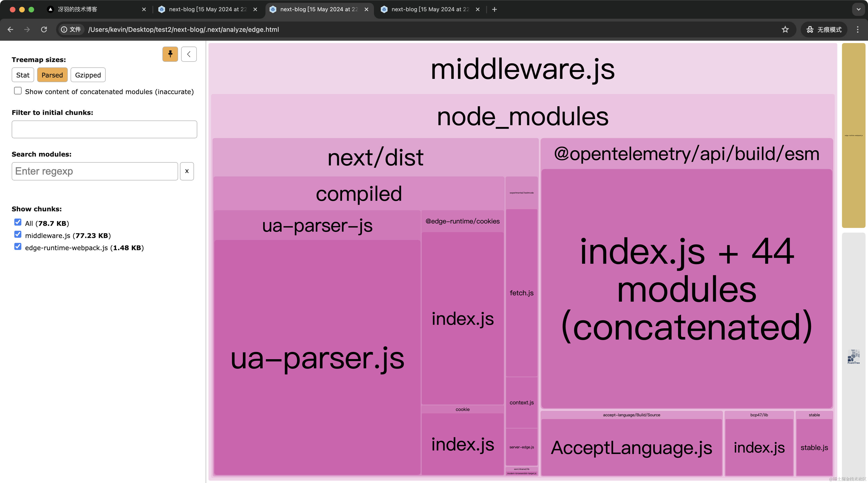The height and width of the screenshot is (483, 868).
Task: Uncheck the All (78.7 KB) chunk
Action: tap(18, 222)
